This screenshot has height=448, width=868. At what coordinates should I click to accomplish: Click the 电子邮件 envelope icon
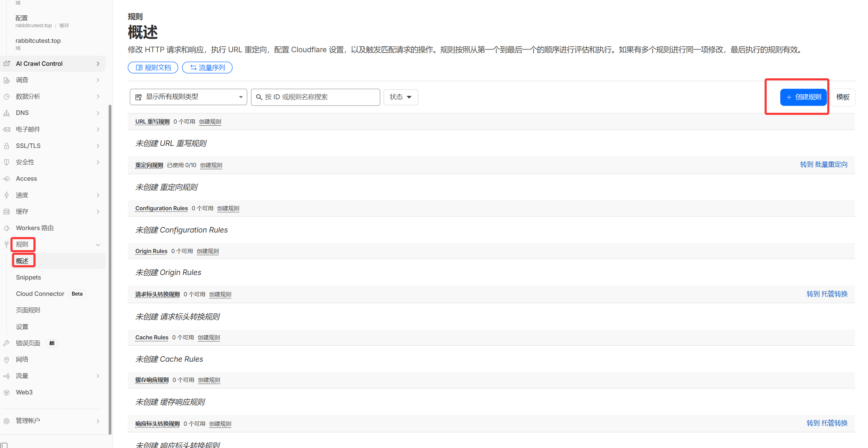[7, 129]
